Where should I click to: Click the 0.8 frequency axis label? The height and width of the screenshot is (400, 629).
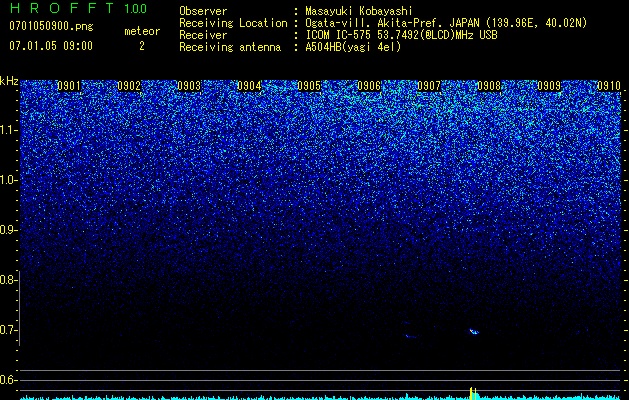[x=8, y=280]
